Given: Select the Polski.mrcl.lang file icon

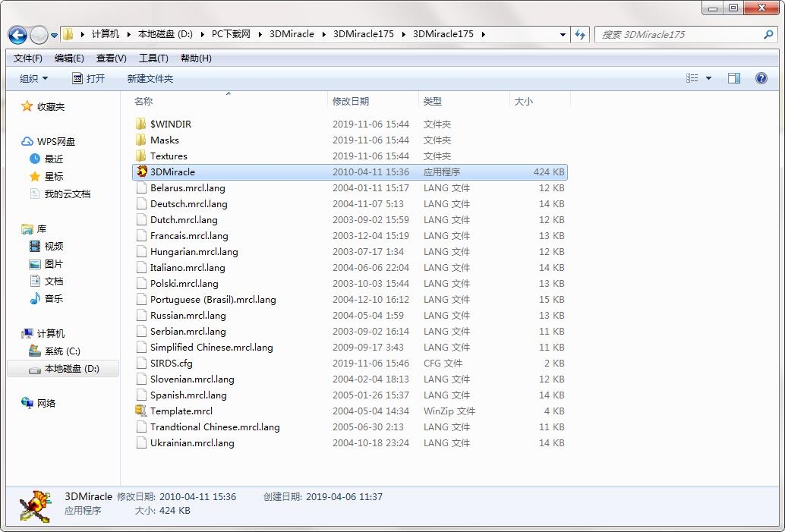Looking at the screenshot, I should [141, 284].
